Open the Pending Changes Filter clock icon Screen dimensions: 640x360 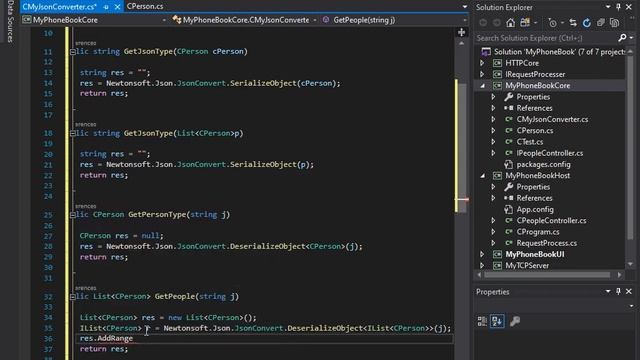point(552,23)
